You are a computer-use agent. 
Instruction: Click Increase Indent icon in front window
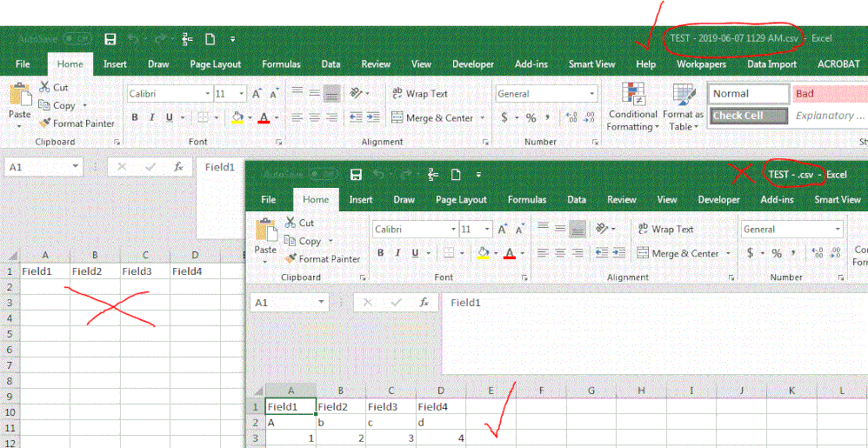pos(619,253)
